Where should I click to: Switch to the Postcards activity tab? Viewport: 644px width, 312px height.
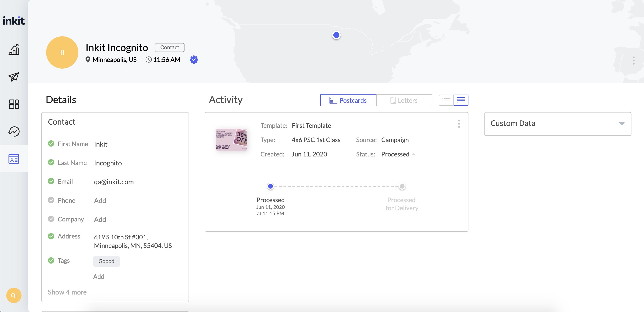pyautogui.click(x=348, y=100)
